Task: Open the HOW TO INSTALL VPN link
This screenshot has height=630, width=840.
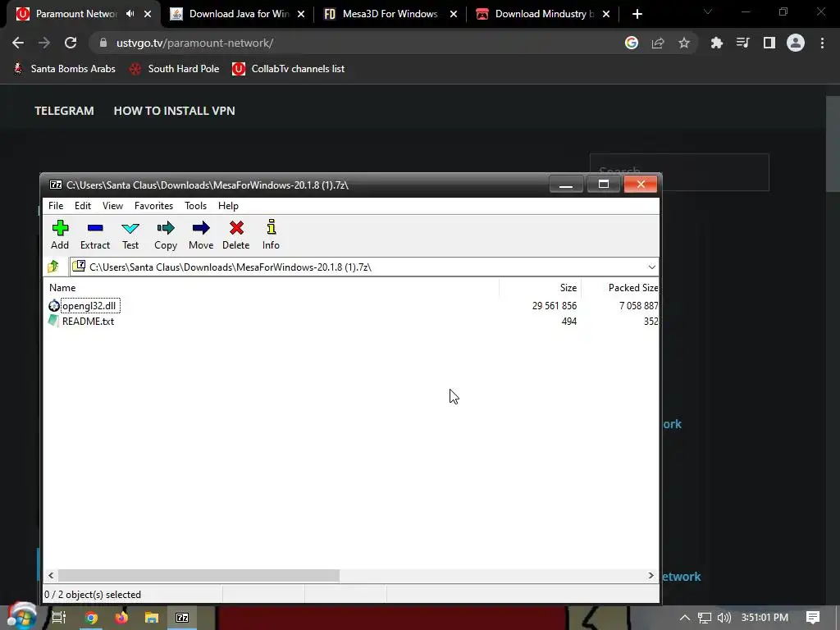Action: (174, 111)
